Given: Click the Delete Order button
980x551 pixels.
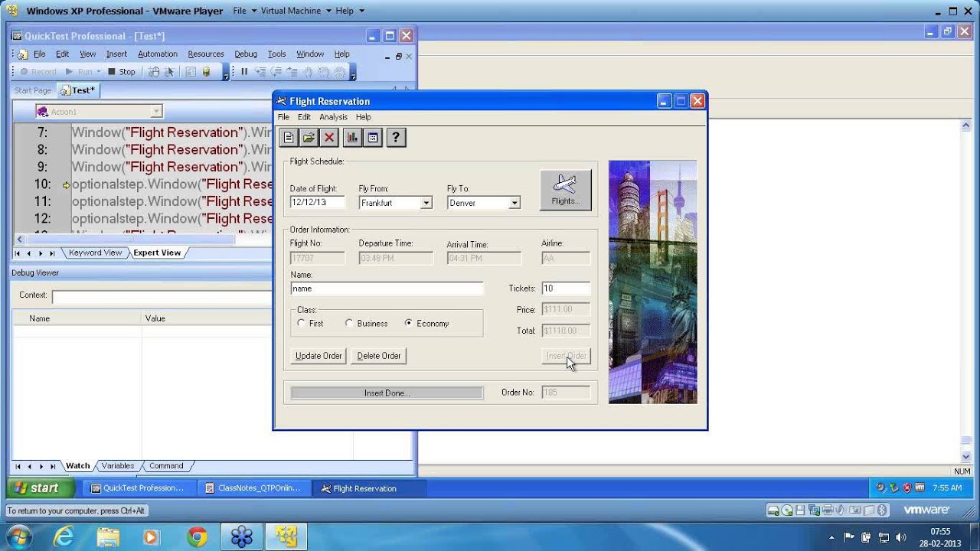Looking at the screenshot, I should pos(379,356).
